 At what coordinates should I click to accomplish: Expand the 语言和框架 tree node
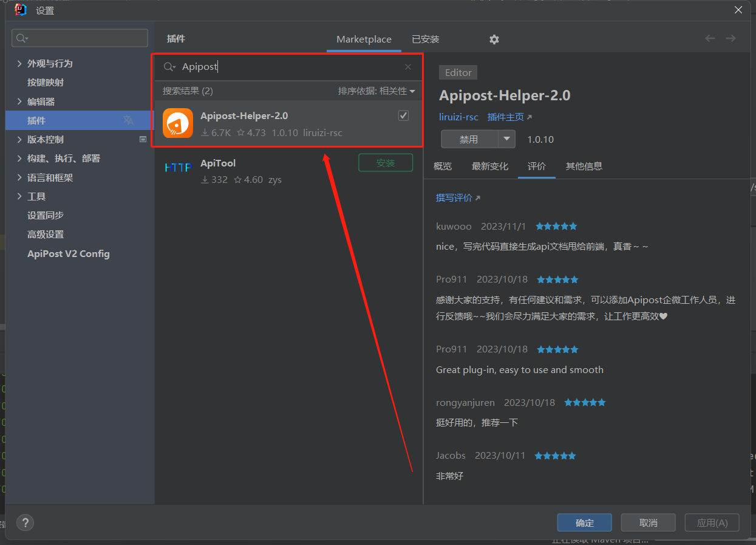(19, 177)
